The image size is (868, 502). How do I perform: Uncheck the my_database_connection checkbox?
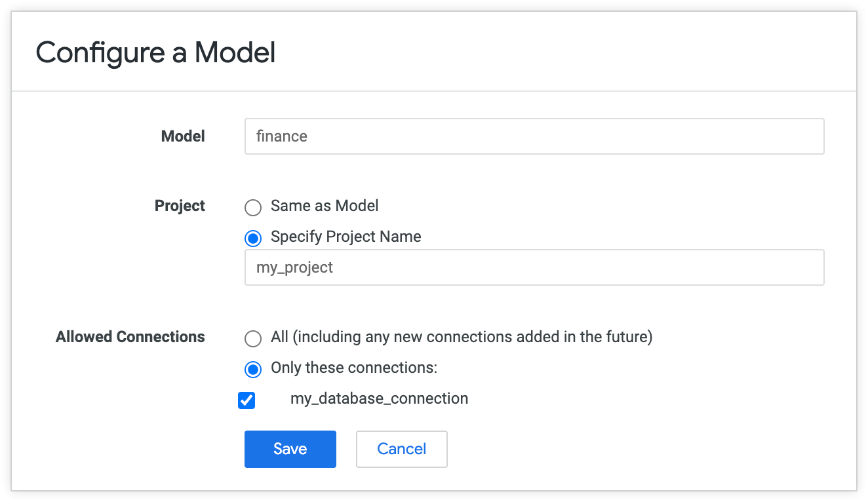coord(247,400)
